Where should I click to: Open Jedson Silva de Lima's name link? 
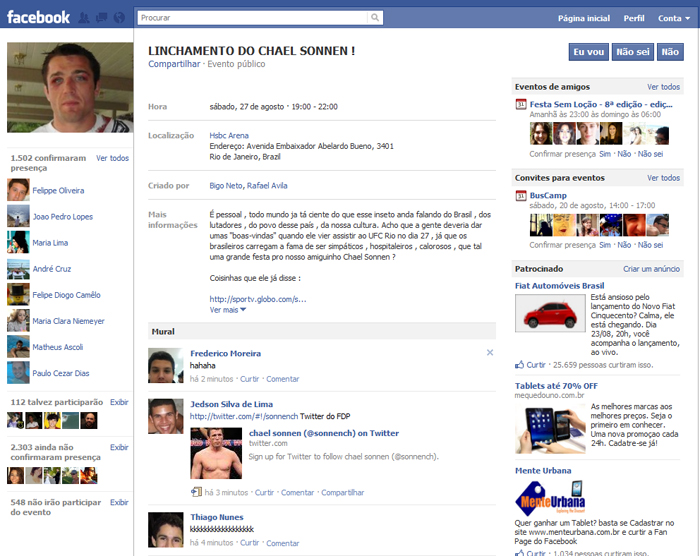point(231,404)
